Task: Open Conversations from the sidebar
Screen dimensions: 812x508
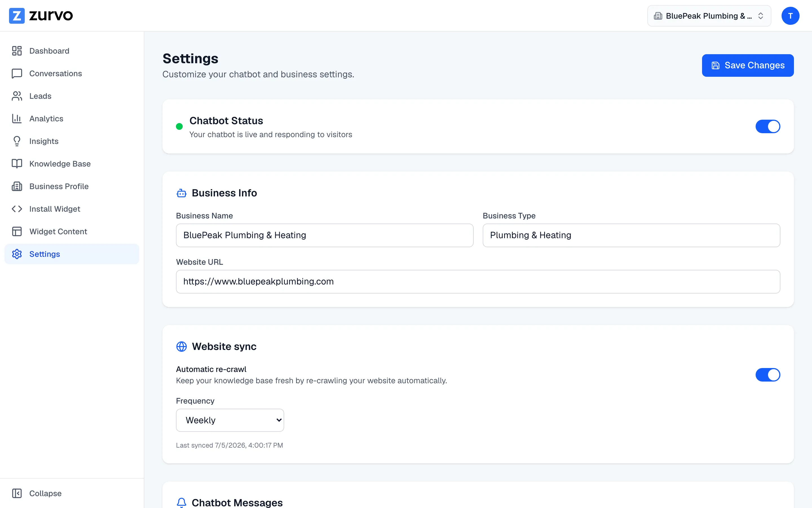Action: click(x=72, y=73)
